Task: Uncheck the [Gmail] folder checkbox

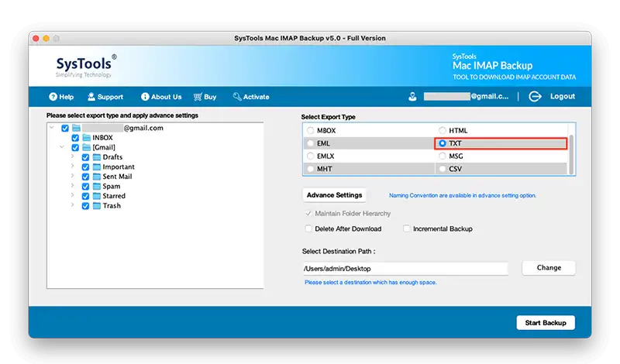Action: click(75, 147)
